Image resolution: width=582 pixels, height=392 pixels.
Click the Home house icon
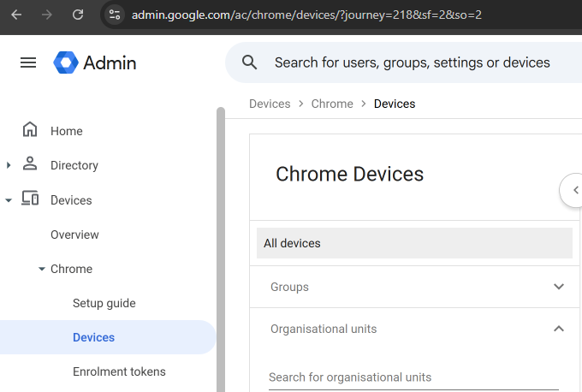(30, 131)
